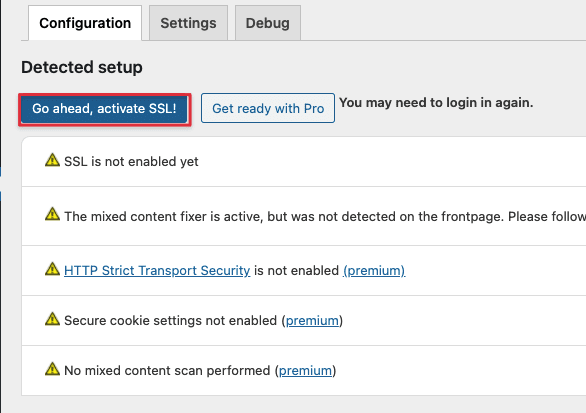Open the Debug tab
586x413 pixels.
click(x=268, y=23)
